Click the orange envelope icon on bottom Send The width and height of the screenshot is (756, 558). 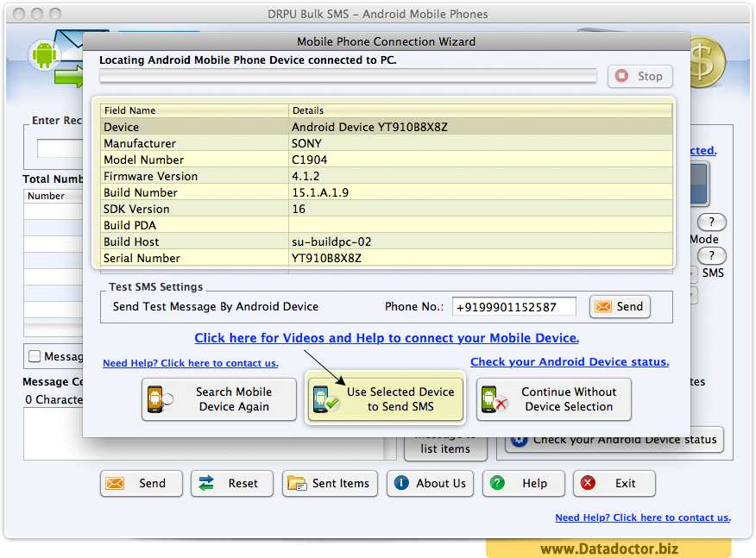(x=115, y=483)
